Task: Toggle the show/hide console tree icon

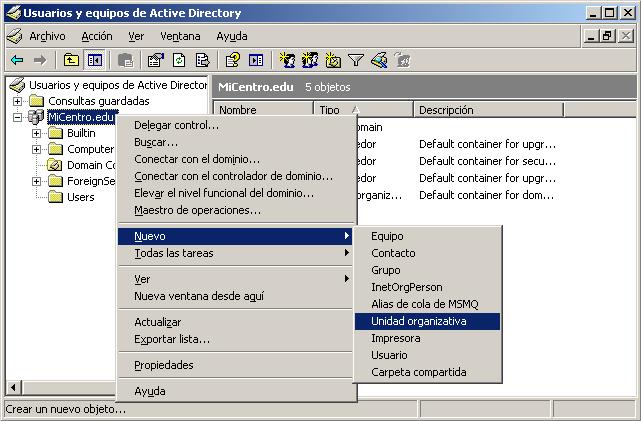Action: [x=95, y=60]
